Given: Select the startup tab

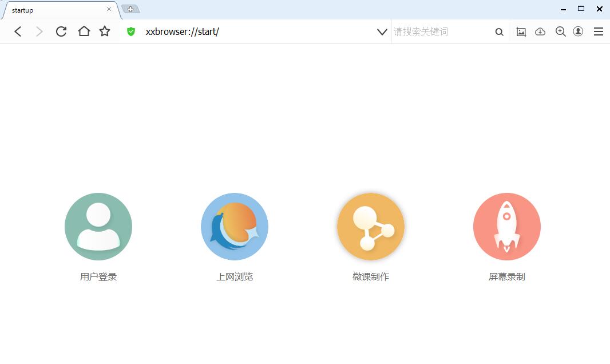Looking at the screenshot, I should [x=52, y=10].
